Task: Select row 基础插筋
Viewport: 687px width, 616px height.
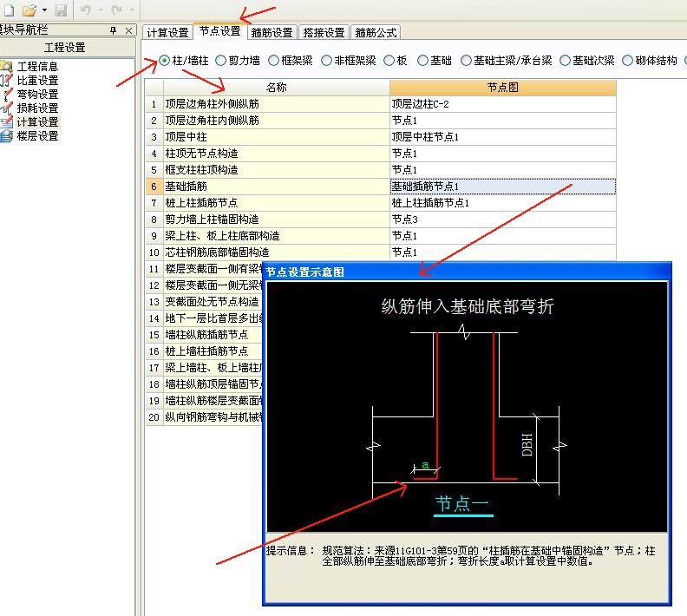Action: pos(277,187)
